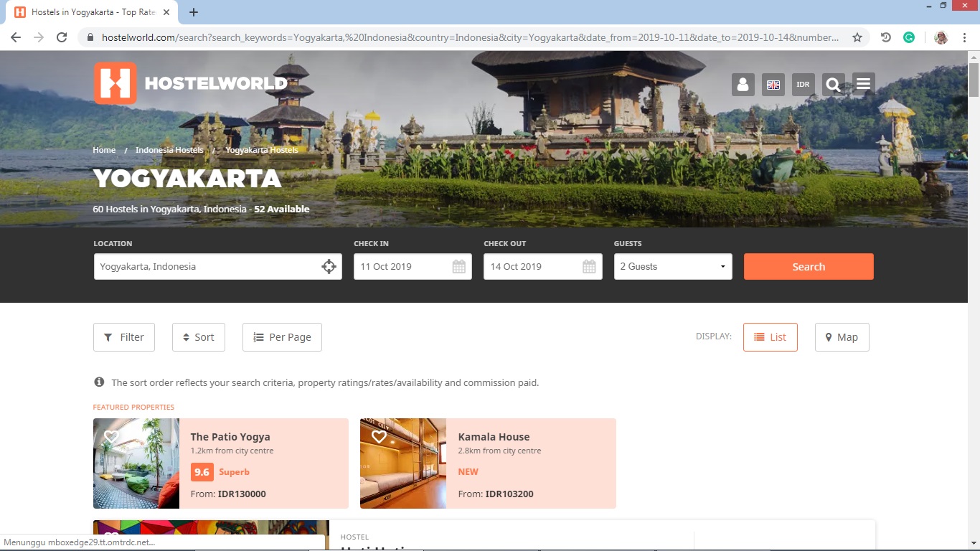Open the hamburger menu icon
980x551 pixels.
(x=864, y=84)
